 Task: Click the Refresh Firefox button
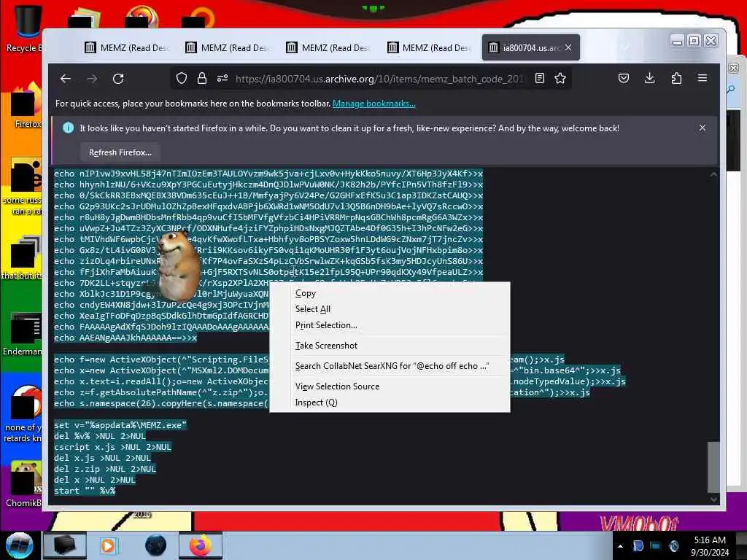(120, 152)
